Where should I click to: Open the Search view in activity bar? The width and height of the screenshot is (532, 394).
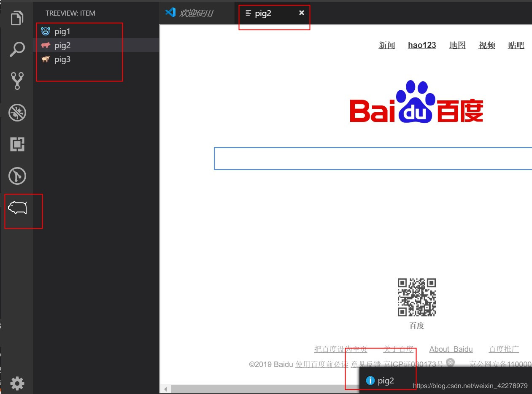point(17,49)
